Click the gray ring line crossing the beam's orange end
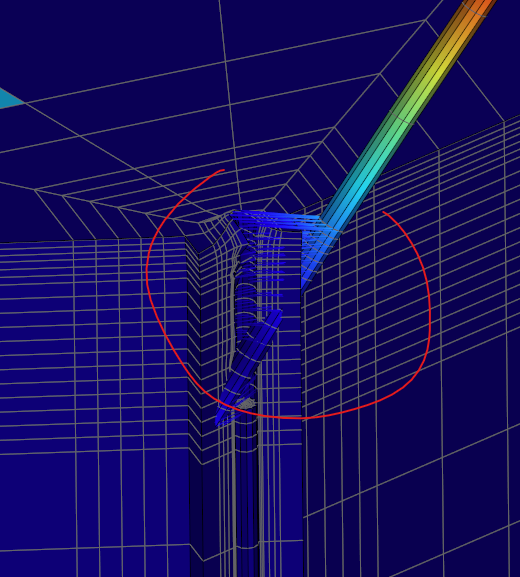Viewport: 520px width, 577px height. [475, 10]
